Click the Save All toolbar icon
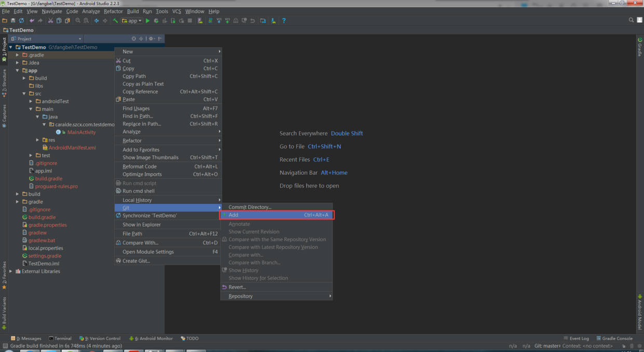 (x=13, y=21)
